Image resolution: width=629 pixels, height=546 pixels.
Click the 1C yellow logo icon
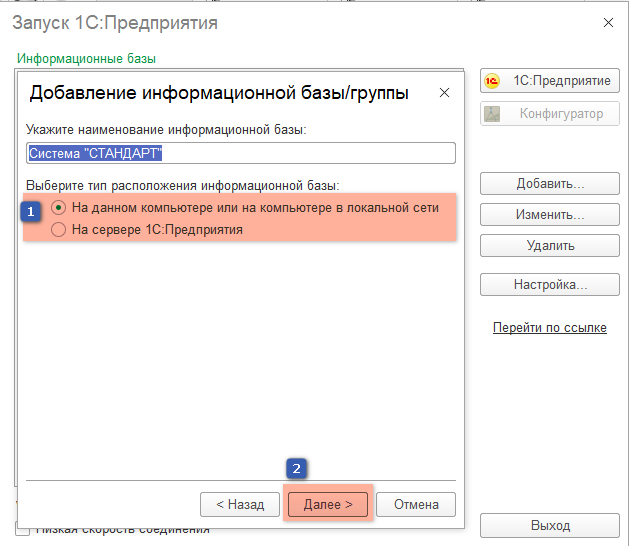pos(492,81)
